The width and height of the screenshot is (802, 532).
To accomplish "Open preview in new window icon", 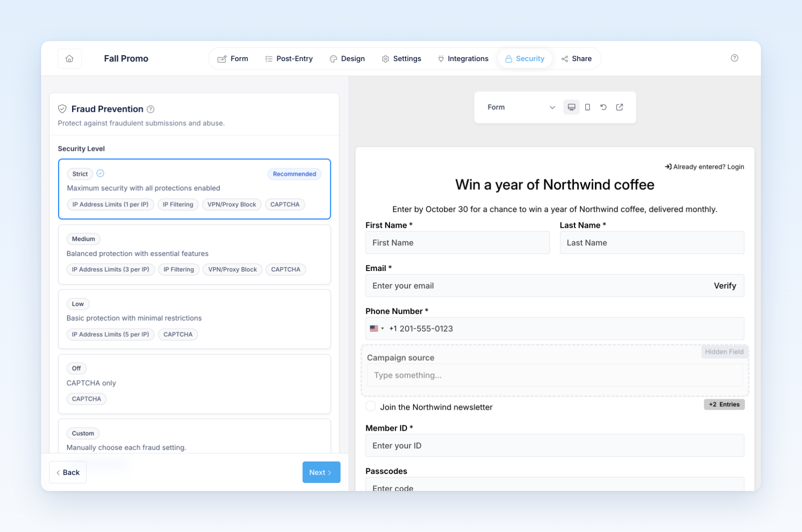I will (620, 107).
